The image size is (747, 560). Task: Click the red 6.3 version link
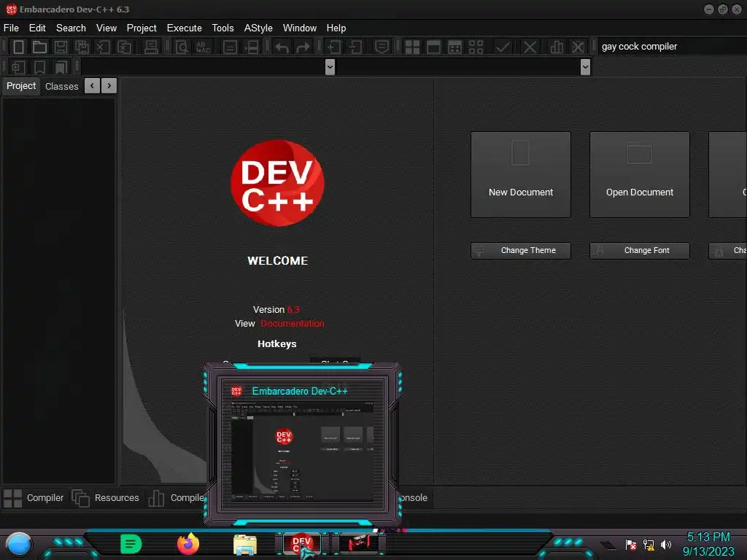[293, 309]
